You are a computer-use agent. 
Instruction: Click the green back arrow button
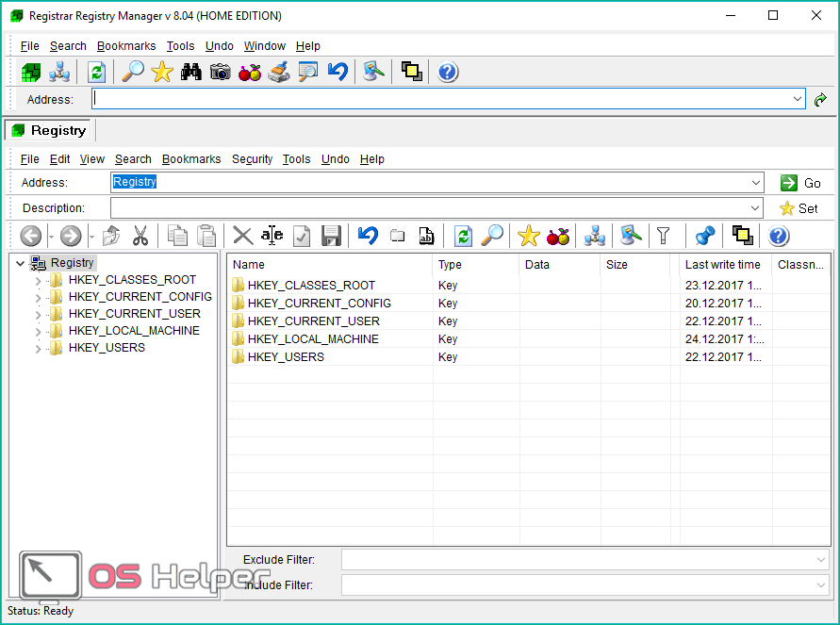tap(31, 236)
